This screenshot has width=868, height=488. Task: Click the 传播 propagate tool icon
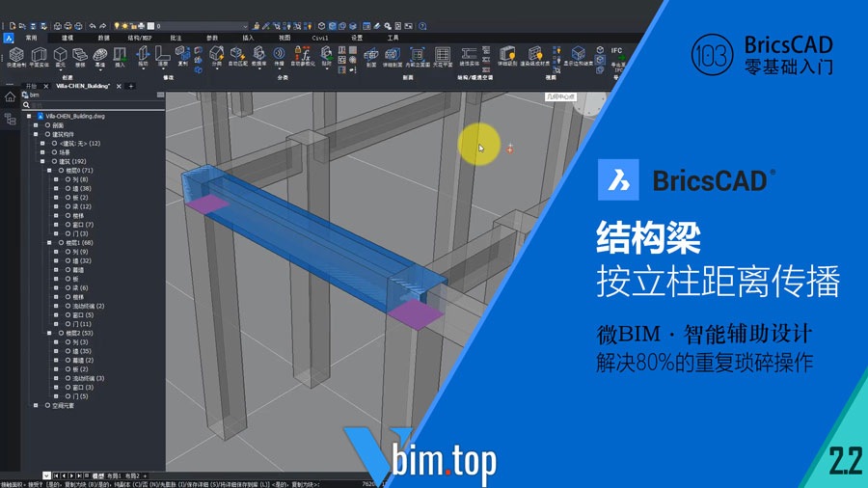pyautogui.click(x=280, y=56)
